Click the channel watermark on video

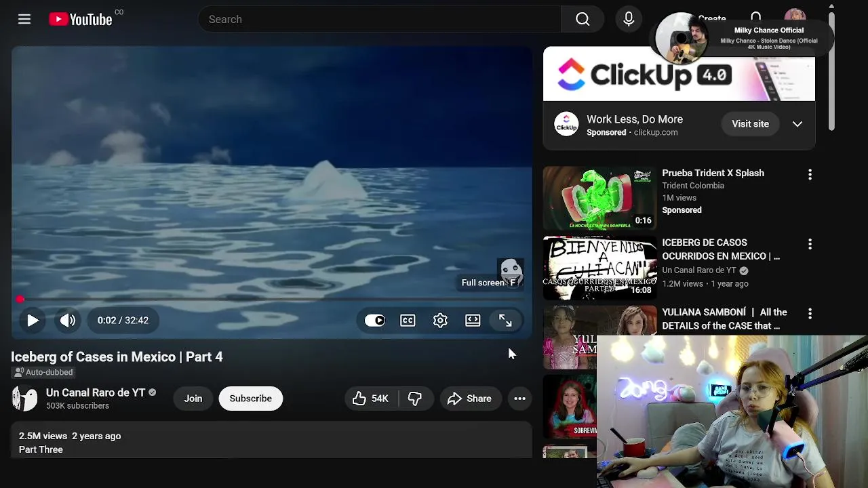point(510,270)
